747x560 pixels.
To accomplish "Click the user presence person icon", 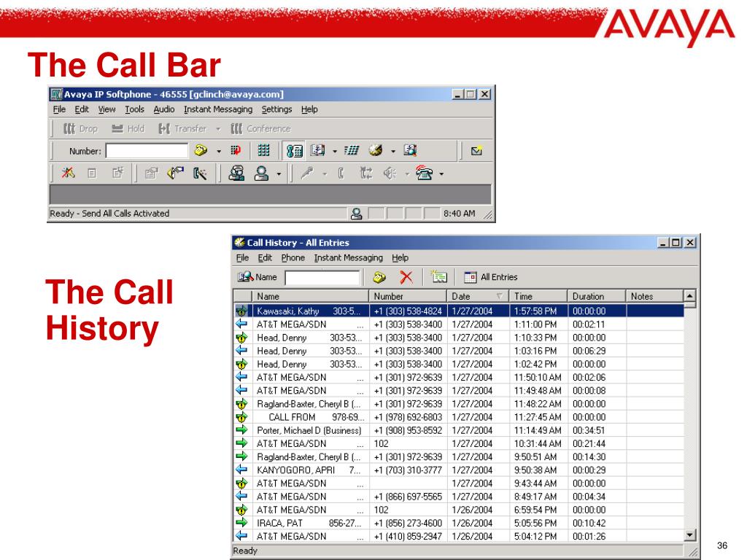I will (261, 173).
